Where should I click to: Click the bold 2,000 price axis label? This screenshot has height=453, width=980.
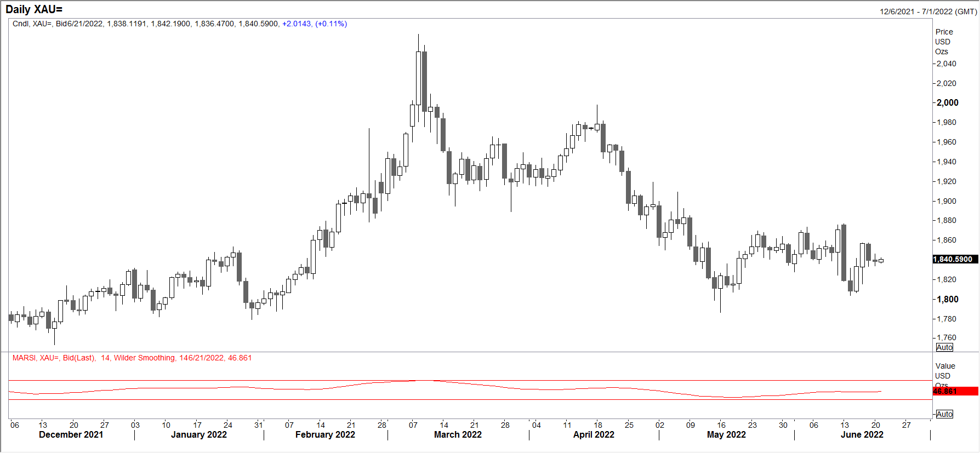[948, 102]
